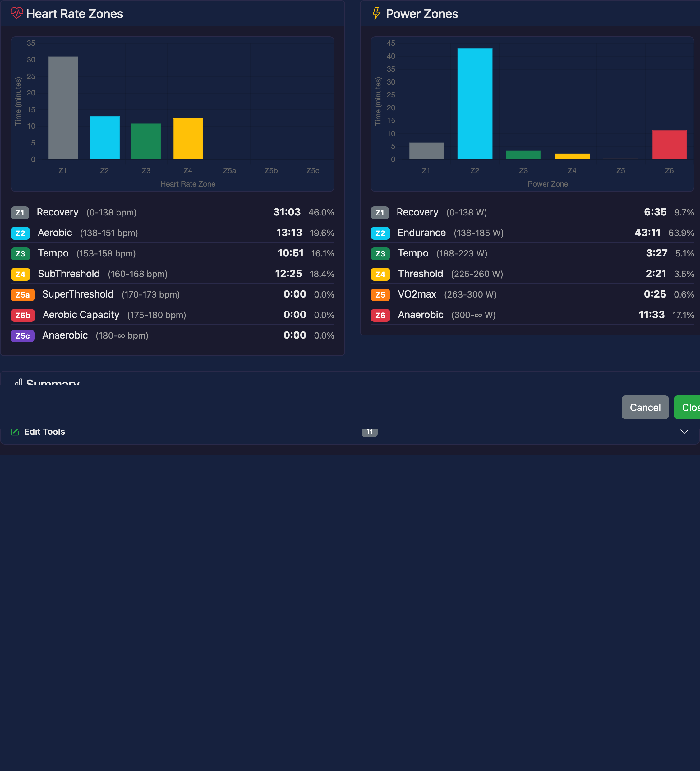Click the Z3 power Tempo badge

pyautogui.click(x=380, y=254)
